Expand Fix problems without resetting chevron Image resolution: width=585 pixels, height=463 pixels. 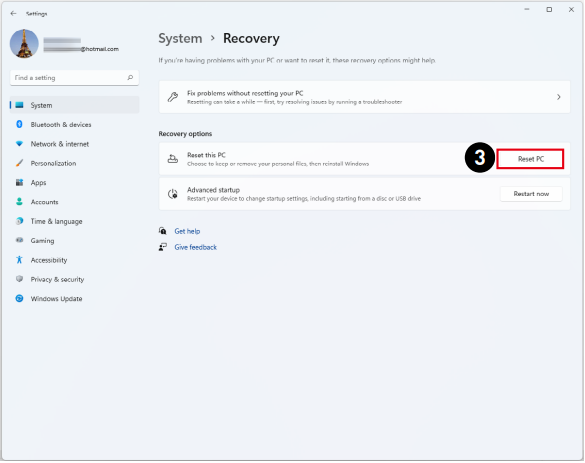[x=559, y=97]
